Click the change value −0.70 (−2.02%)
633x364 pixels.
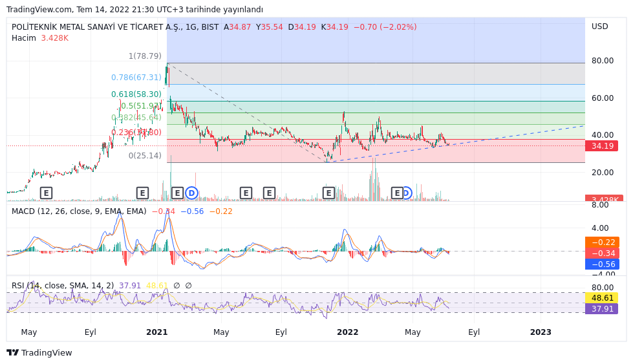385,27
